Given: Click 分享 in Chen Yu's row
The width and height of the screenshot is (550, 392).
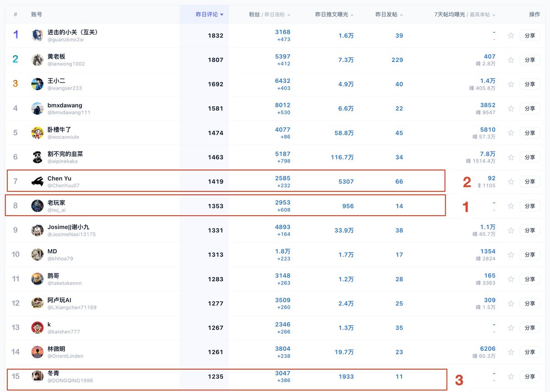Looking at the screenshot, I should 530,182.
